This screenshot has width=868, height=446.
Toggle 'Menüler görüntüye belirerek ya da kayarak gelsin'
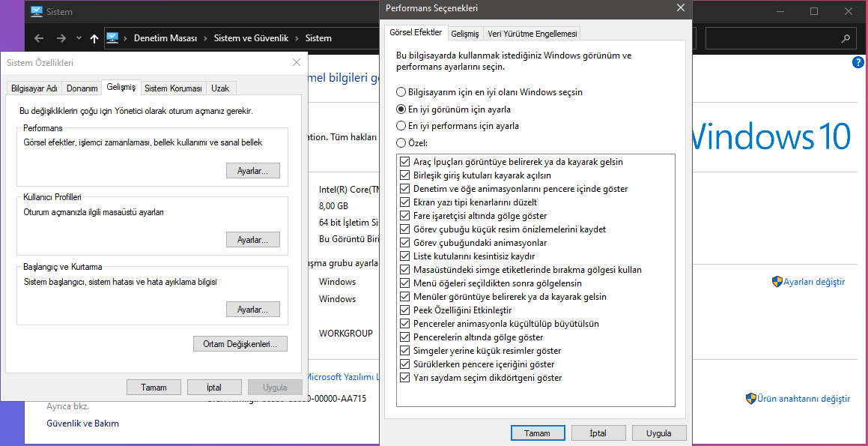403,297
